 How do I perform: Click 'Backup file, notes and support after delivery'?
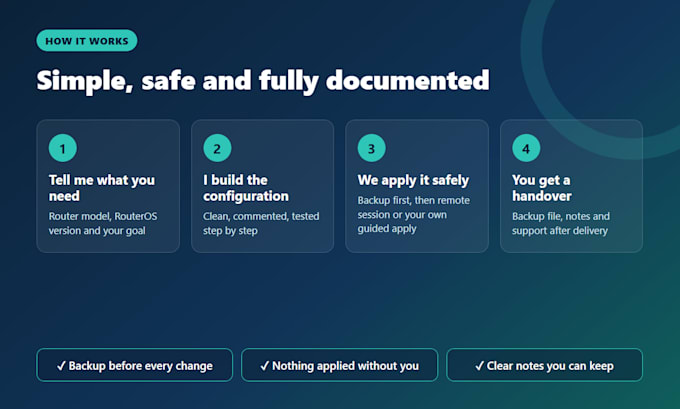click(x=561, y=223)
